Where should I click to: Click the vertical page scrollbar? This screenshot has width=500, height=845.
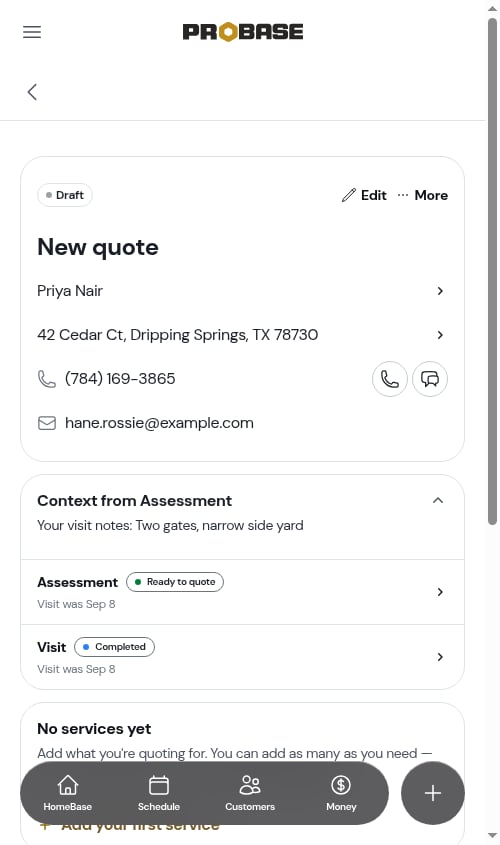[x=492, y=271]
